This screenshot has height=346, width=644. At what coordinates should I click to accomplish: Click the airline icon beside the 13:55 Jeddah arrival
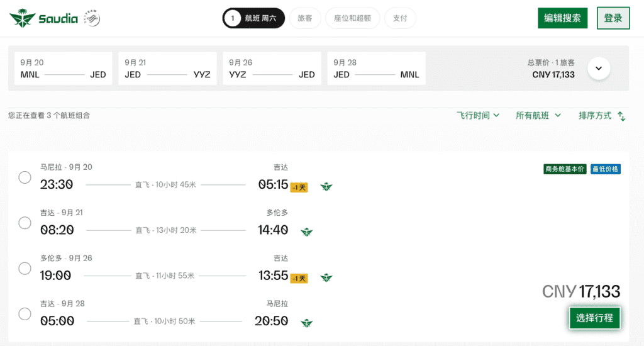click(x=326, y=278)
